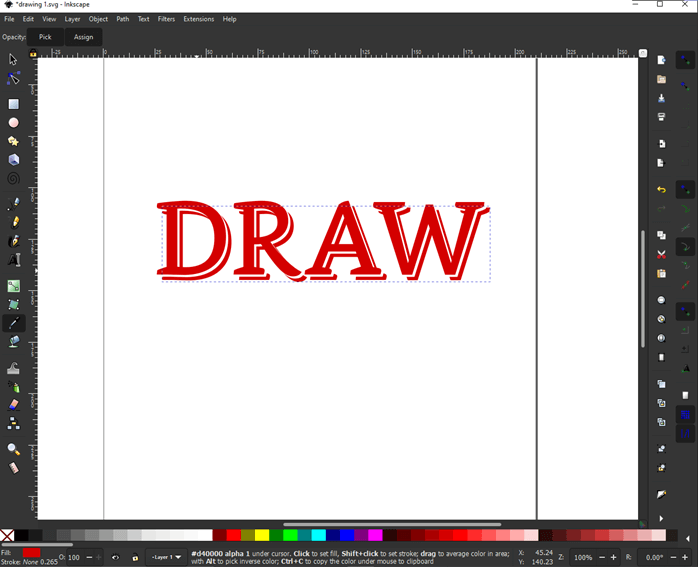This screenshot has width=698, height=567.
Task: Click the New document icon
Action: 661,60
